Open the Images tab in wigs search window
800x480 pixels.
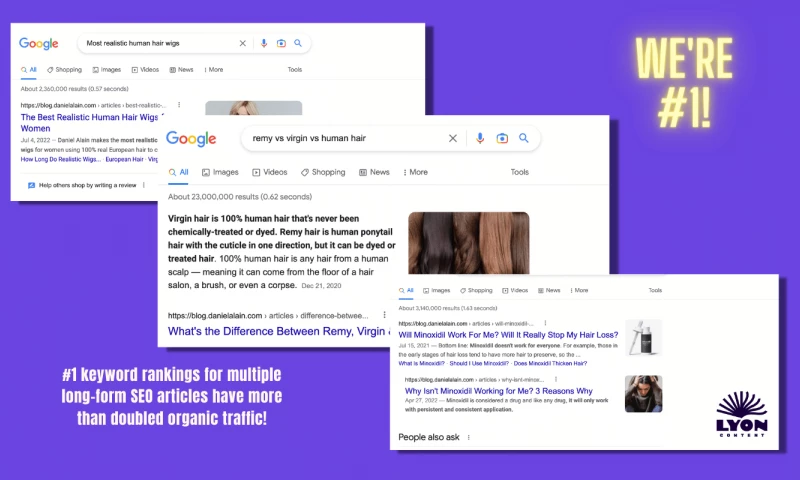click(107, 70)
